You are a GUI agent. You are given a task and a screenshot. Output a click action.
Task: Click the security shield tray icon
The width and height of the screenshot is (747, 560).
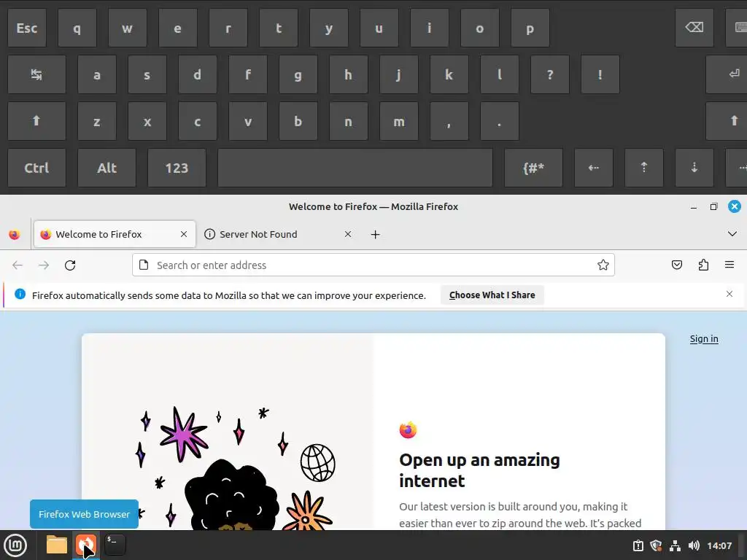[656, 545]
